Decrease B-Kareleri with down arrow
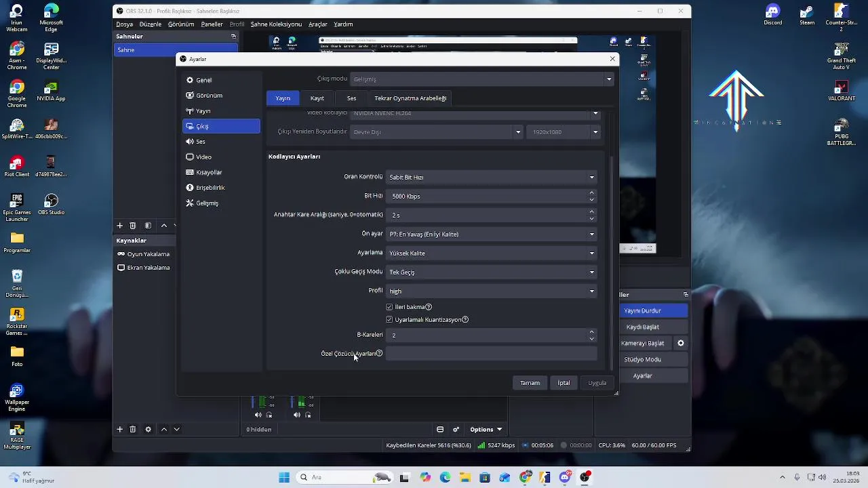 tap(591, 338)
